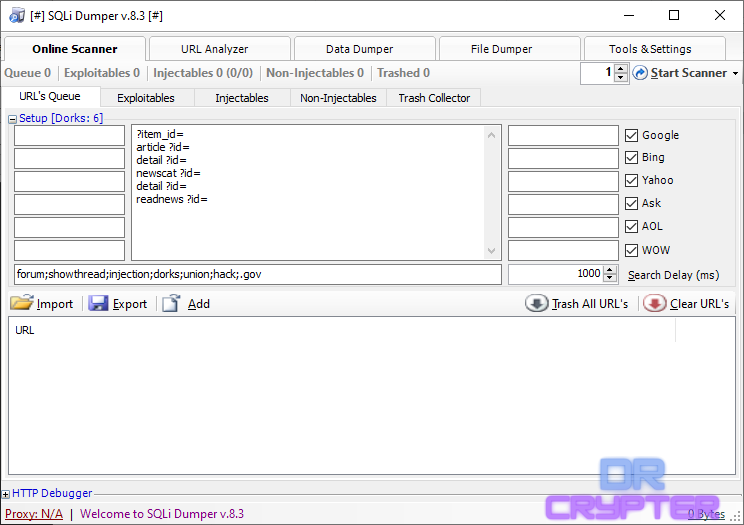Viewport: 744px width, 525px height.
Task: Collapse the Setup [Dorks: 6] section
Action: (x=13, y=119)
